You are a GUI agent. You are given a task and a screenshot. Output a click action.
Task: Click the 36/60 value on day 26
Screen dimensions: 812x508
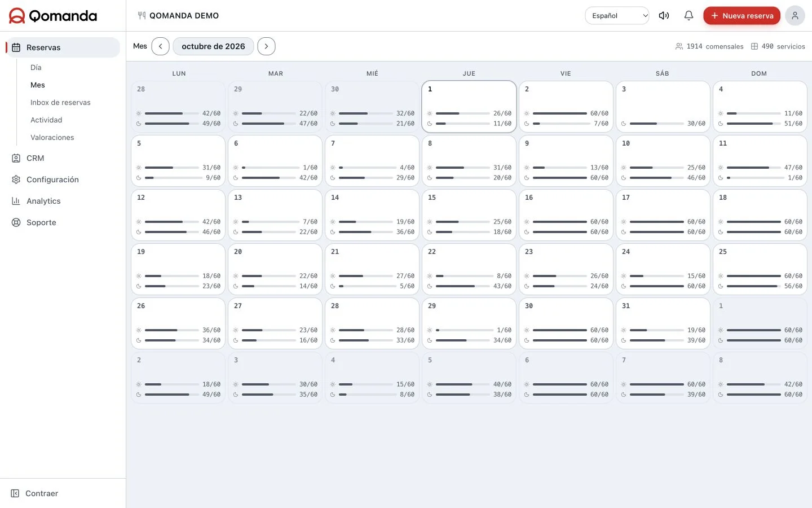point(211,330)
